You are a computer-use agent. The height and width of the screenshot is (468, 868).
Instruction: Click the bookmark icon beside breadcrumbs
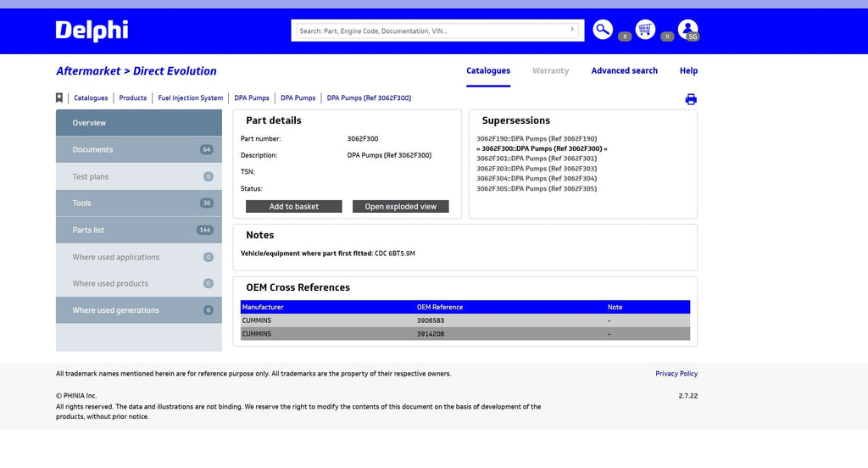click(59, 98)
